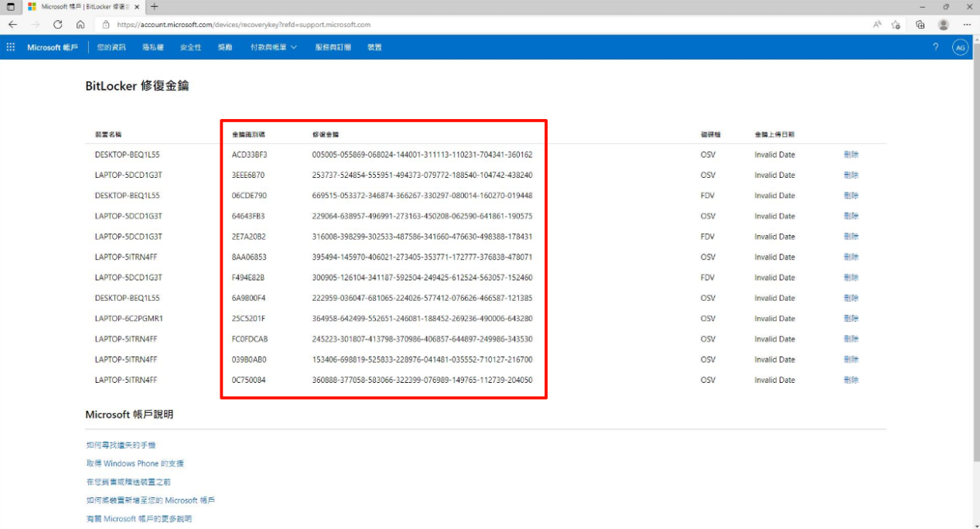Select recovery key starting 360888-377058

pos(422,380)
